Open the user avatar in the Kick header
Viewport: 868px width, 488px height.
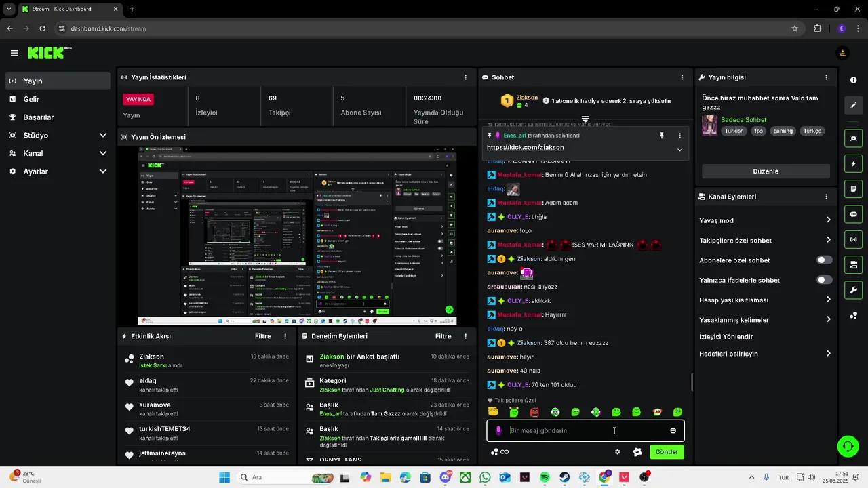coord(842,53)
